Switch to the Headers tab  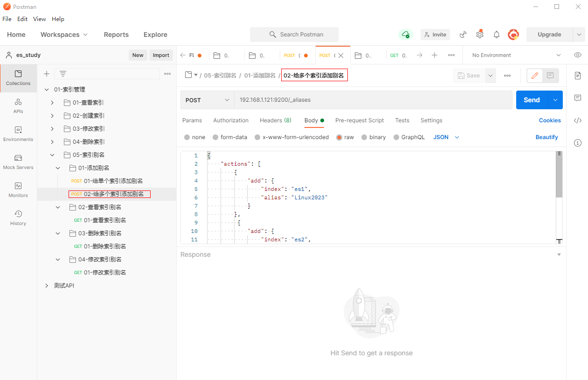coord(275,120)
